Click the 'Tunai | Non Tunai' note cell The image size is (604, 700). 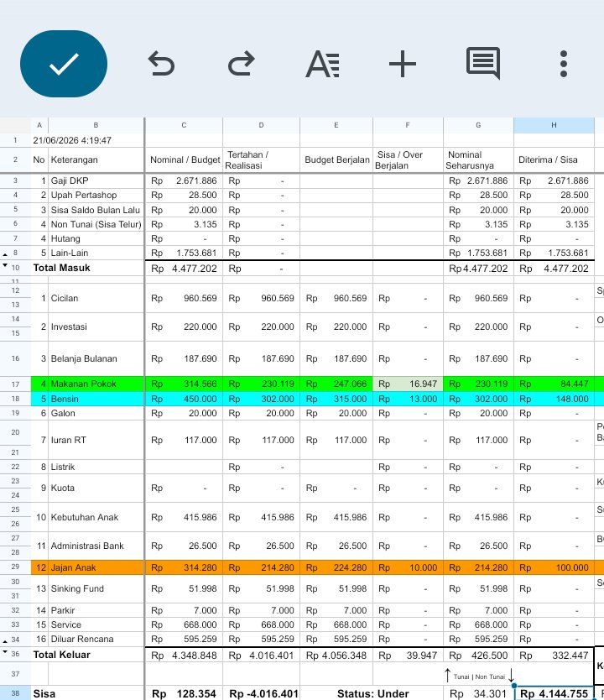478,675
